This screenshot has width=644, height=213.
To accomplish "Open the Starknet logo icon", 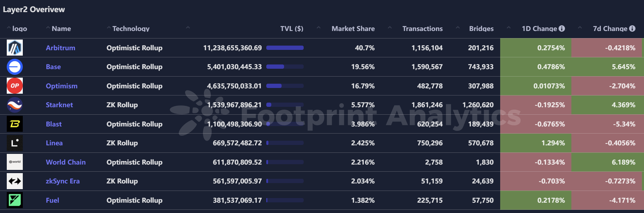I will tap(14, 105).
